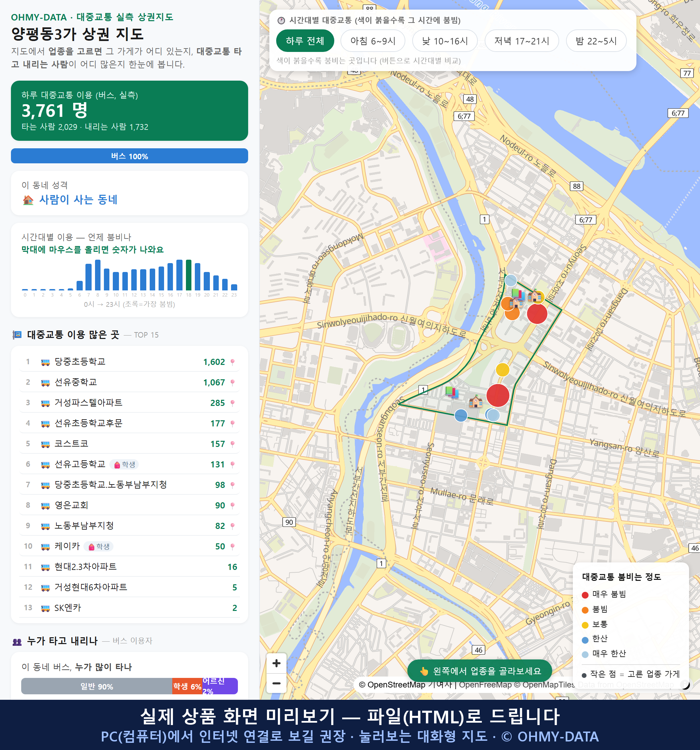The height and width of the screenshot is (750, 700).
Task: Select the 선유중학교 row showing 1,067
Action: tap(130, 382)
